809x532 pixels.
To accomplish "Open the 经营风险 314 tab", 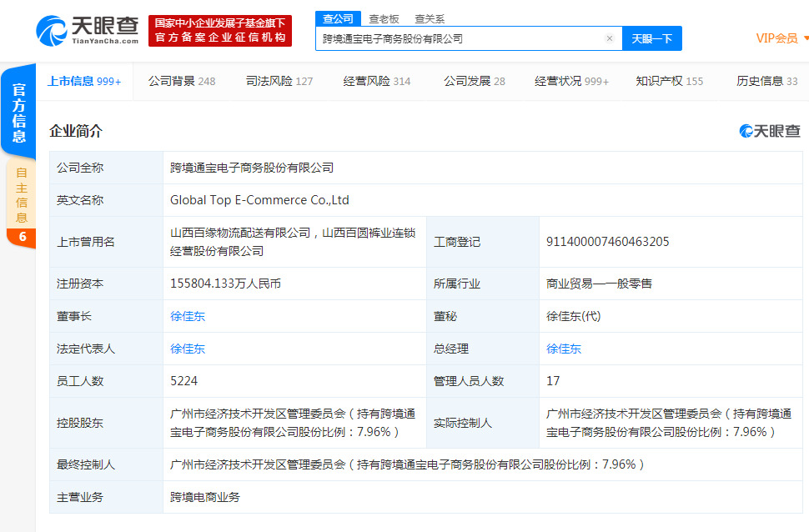I will (377, 81).
